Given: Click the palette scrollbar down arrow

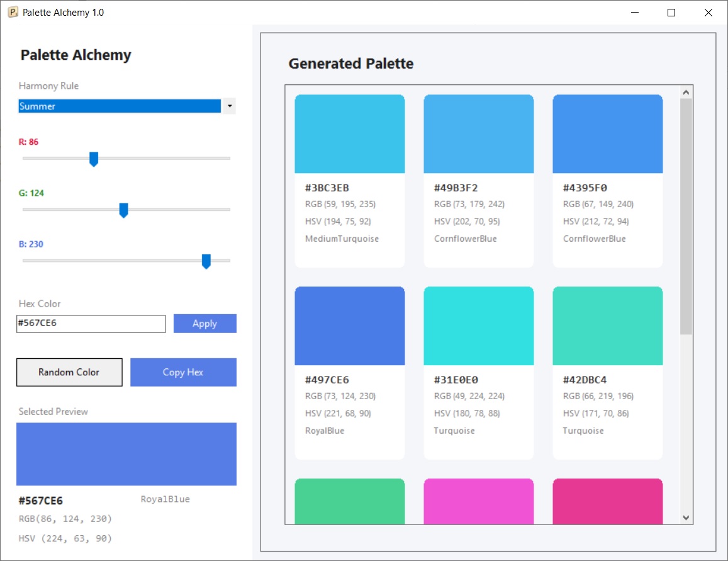Looking at the screenshot, I should (x=686, y=518).
